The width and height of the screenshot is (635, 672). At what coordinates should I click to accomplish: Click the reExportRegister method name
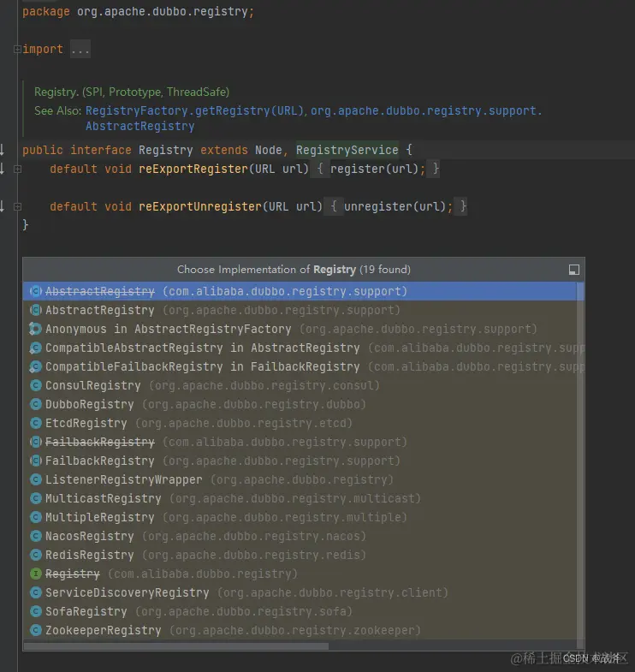click(x=193, y=169)
